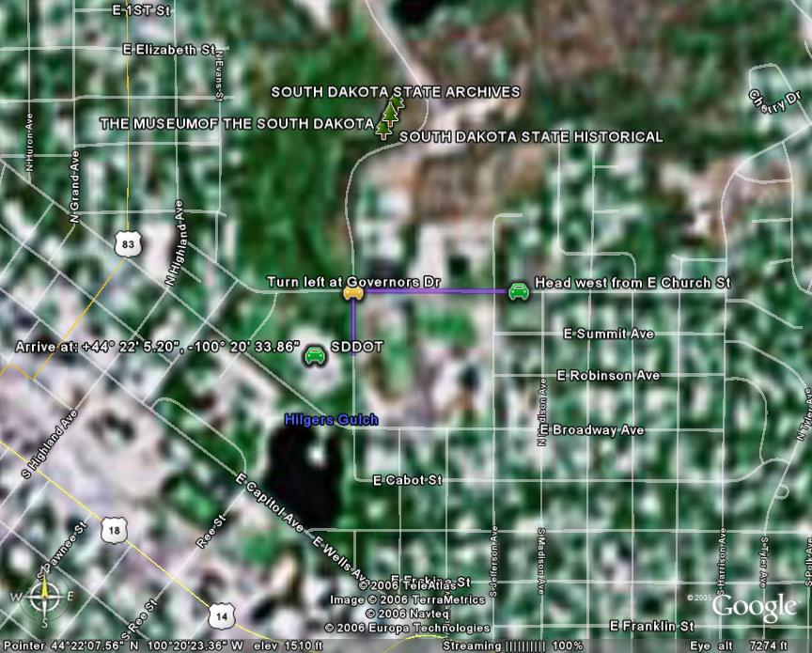Click the longitude 100°20'23.36" W readout
Screen dimensions: 812x653
195,645
